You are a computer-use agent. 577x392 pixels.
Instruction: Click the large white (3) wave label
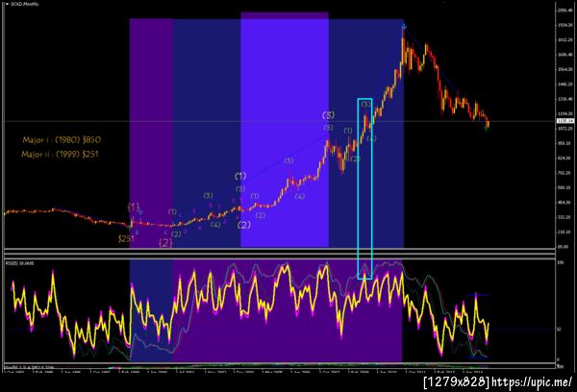tap(328, 115)
